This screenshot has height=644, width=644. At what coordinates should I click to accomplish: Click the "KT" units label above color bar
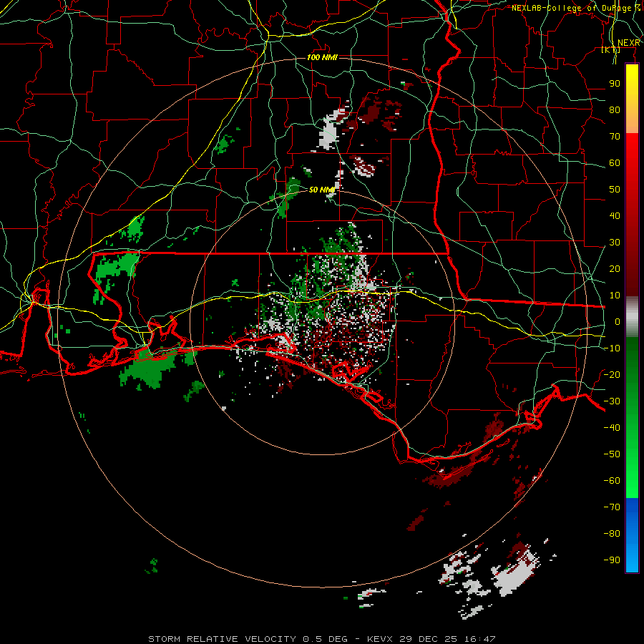[x=610, y=50]
